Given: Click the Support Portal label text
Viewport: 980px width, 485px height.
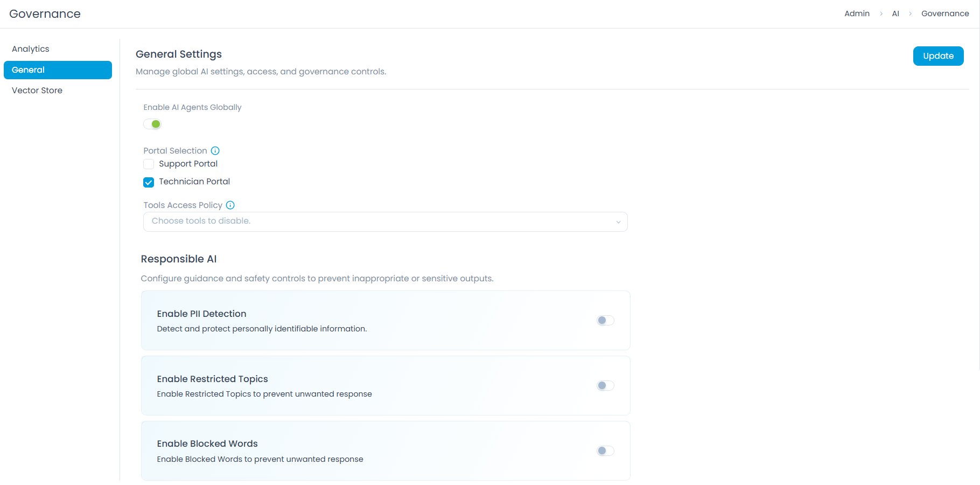Looking at the screenshot, I should (188, 164).
